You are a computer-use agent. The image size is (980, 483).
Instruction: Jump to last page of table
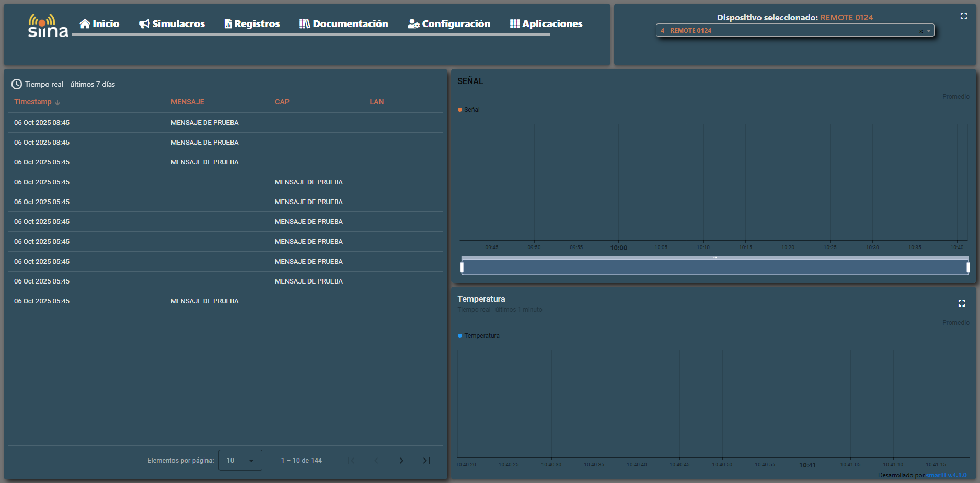[426, 461]
